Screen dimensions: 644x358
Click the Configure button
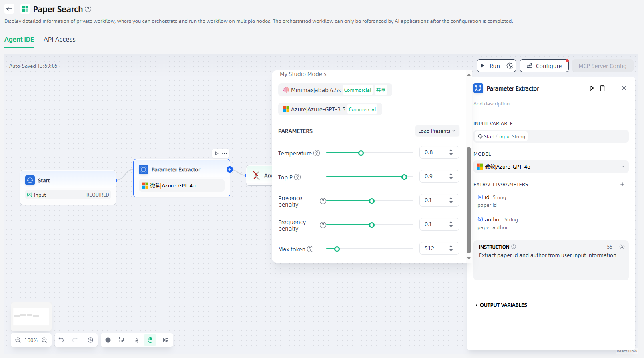(544, 66)
